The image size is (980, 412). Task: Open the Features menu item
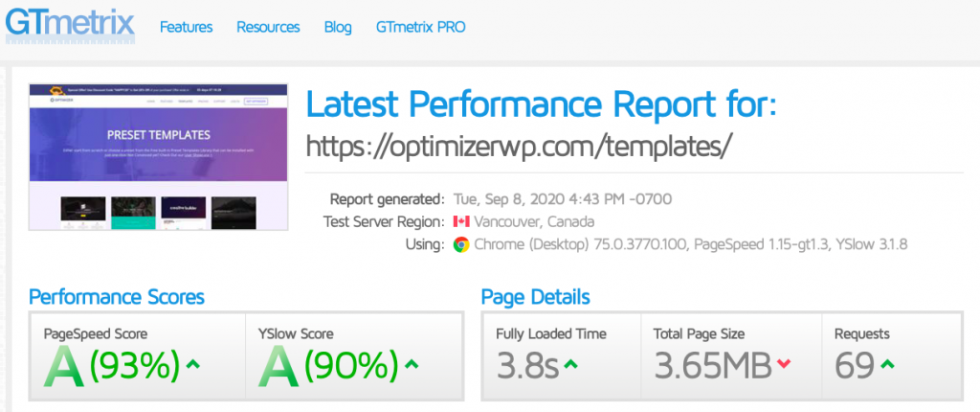[x=187, y=28]
